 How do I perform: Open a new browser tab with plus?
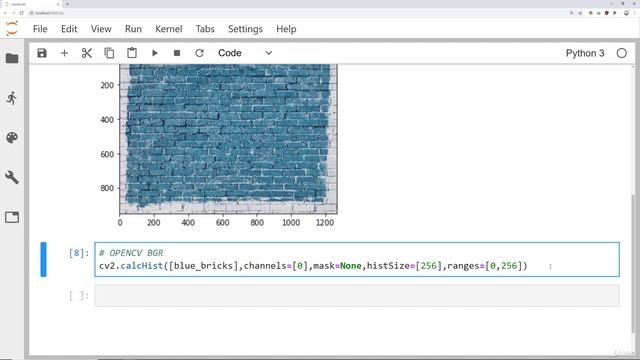click(67, 4)
